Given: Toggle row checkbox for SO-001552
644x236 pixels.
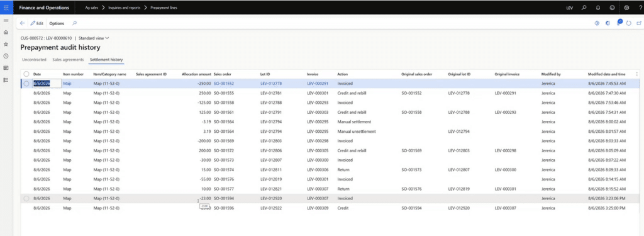Looking at the screenshot, I should (26, 84).
